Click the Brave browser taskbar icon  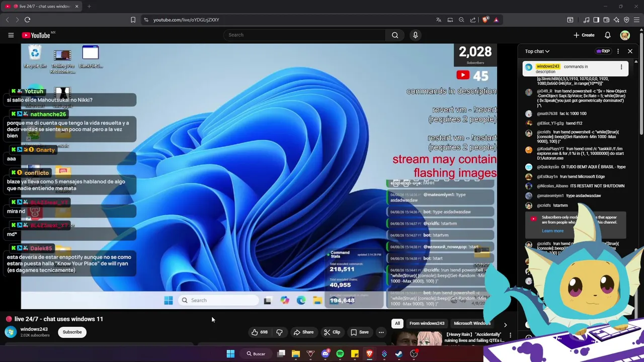point(369,354)
